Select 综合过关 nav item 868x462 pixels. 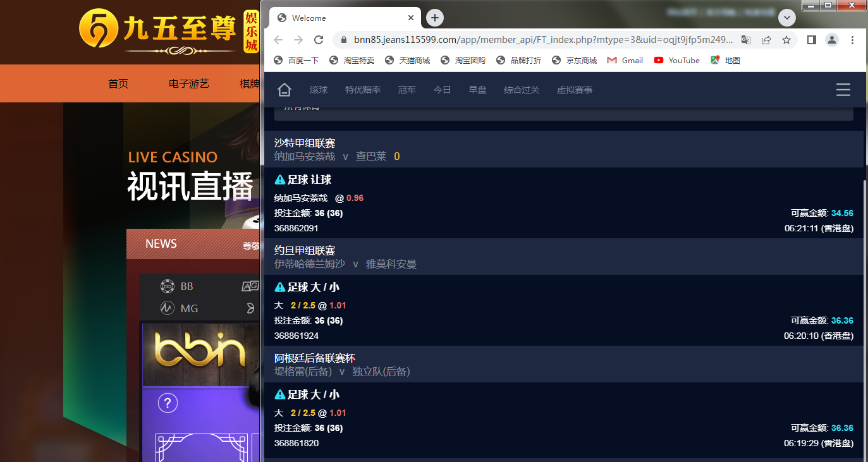point(522,90)
